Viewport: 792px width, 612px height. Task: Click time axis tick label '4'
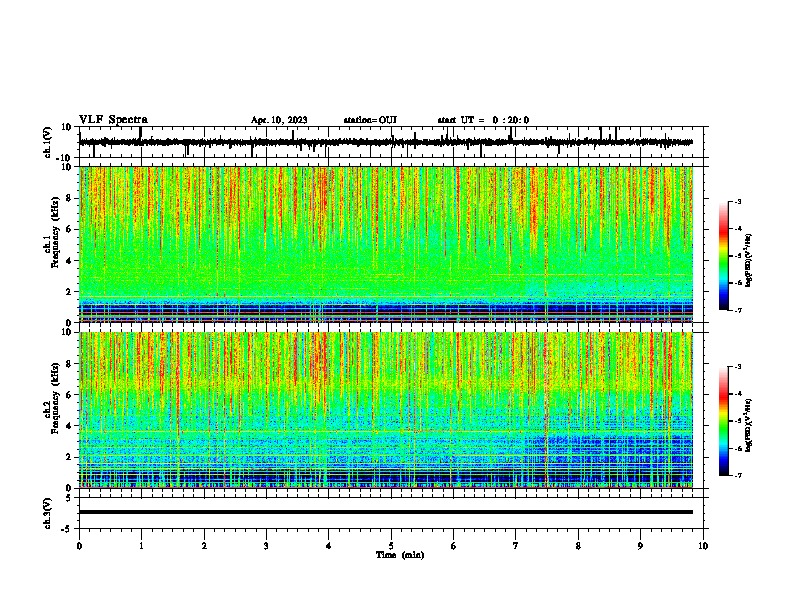click(x=329, y=545)
